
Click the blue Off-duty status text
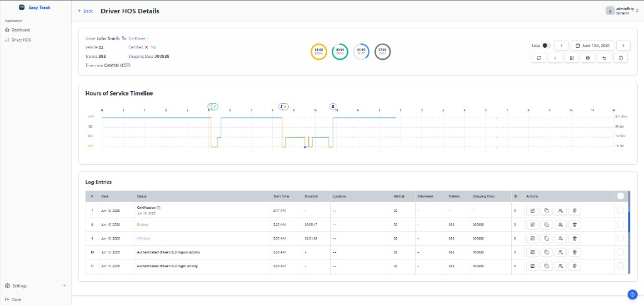coord(143,238)
